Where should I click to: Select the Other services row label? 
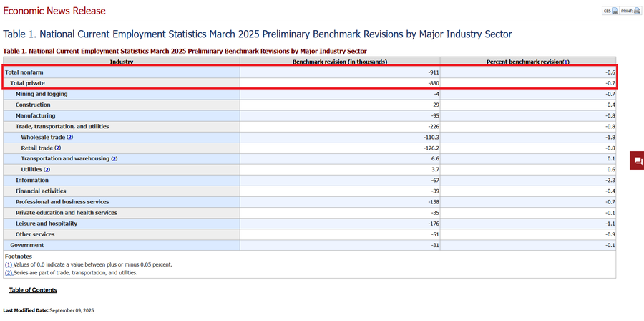tap(35, 234)
